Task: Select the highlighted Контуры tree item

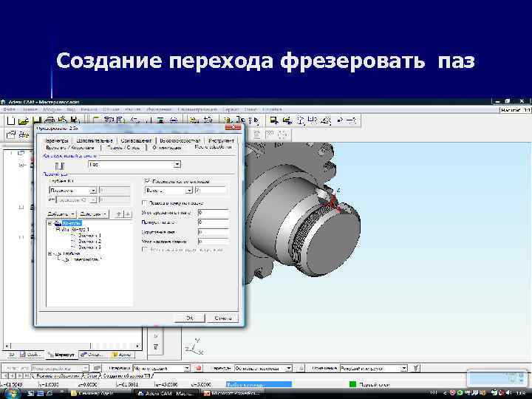Action: click(x=72, y=223)
